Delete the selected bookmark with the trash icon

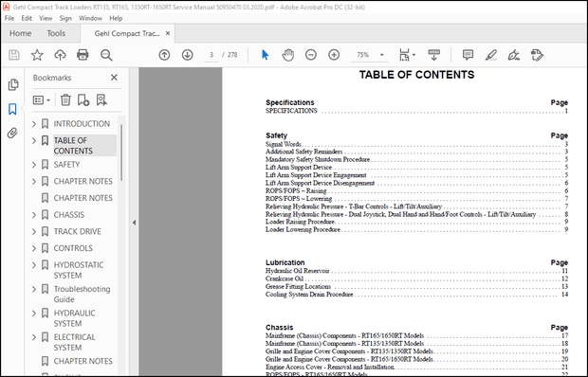pos(65,100)
